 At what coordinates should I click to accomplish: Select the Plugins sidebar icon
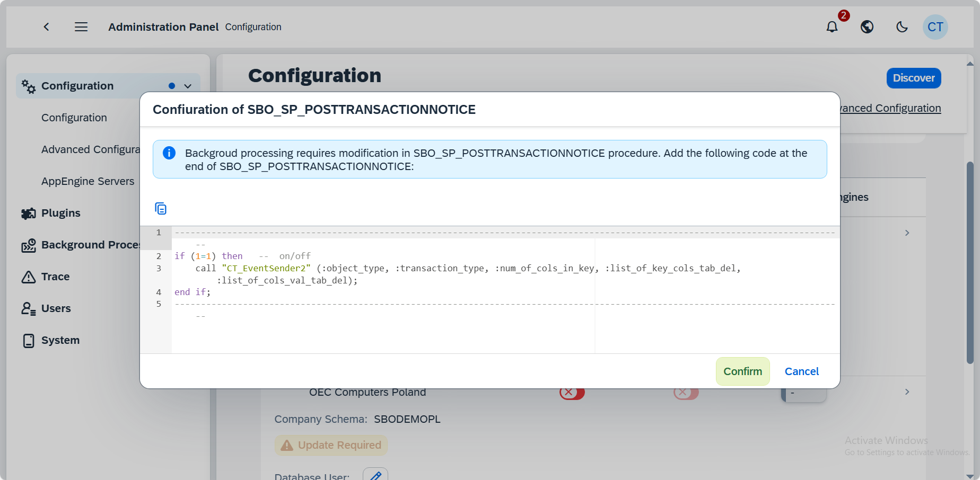(x=28, y=213)
